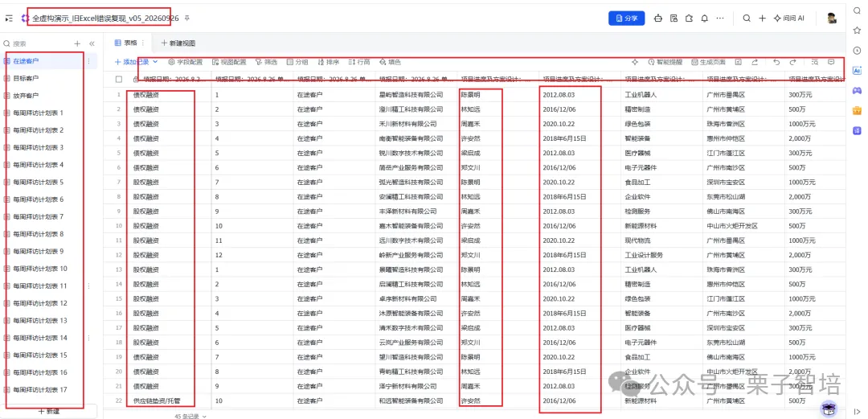Viewport: 868px width, 419px height.
Task: Open the robot automation icon in header
Action: coord(657,18)
